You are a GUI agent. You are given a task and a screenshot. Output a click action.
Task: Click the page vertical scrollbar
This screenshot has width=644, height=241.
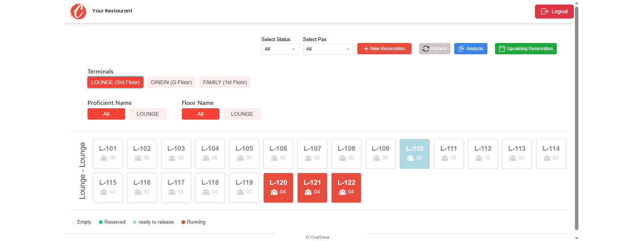pyautogui.click(x=576, y=118)
